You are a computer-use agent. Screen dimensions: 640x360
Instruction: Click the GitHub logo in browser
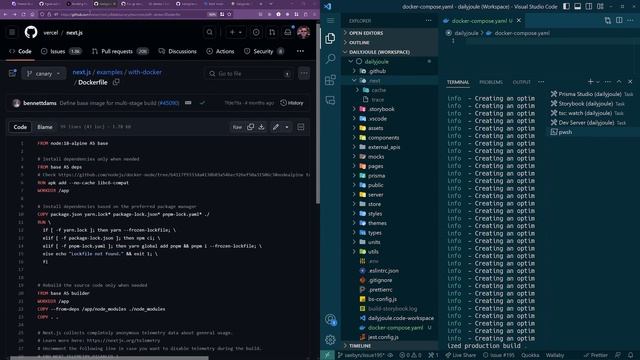coord(31,32)
